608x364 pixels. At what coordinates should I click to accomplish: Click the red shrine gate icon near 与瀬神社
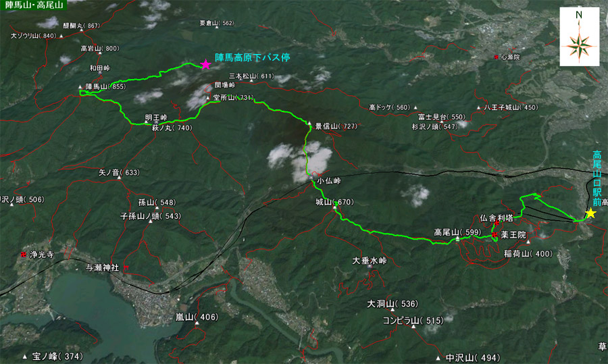click(125, 267)
